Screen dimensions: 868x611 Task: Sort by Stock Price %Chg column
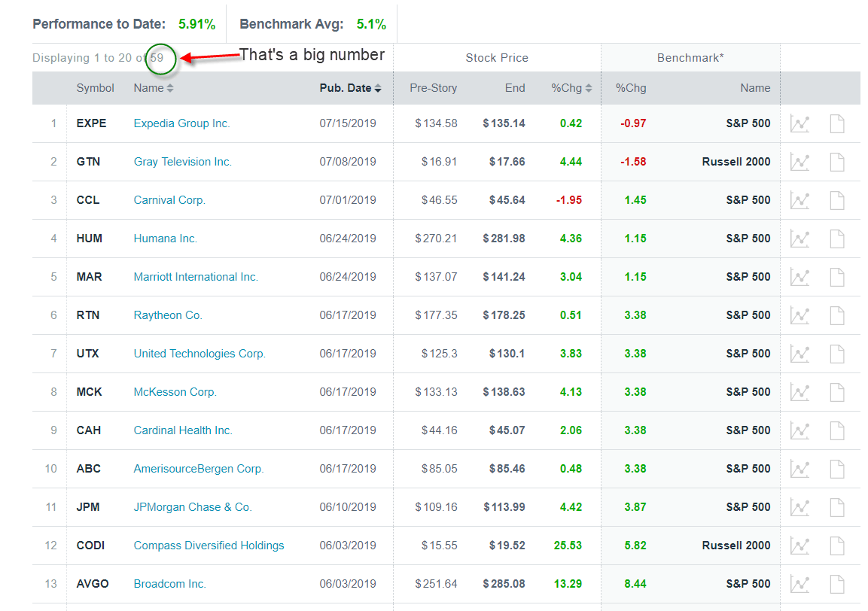tap(571, 88)
